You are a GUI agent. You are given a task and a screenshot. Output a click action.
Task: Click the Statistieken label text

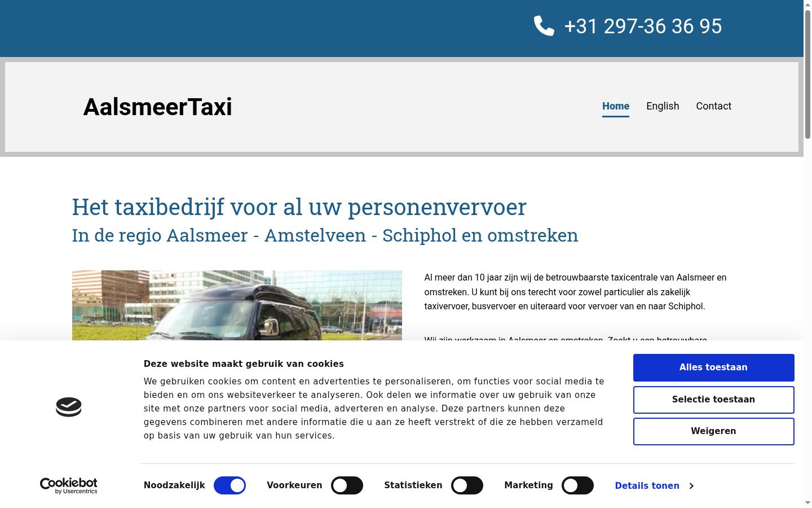[413, 485]
